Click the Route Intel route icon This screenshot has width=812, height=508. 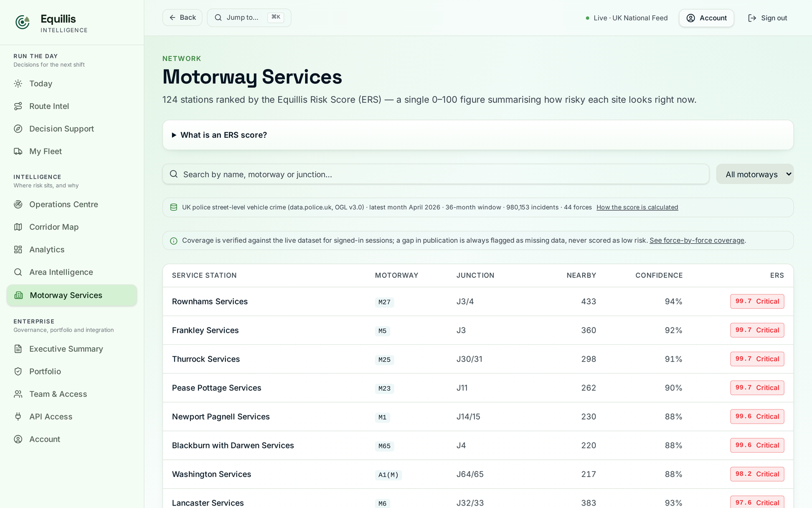[18, 106]
